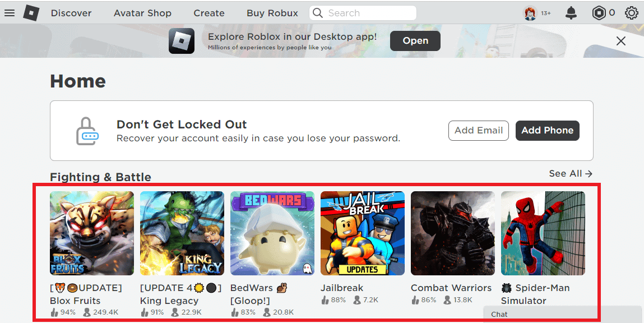The width and height of the screenshot is (644, 323).
Task: Click the Add Phone button
Action: [x=548, y=130]
